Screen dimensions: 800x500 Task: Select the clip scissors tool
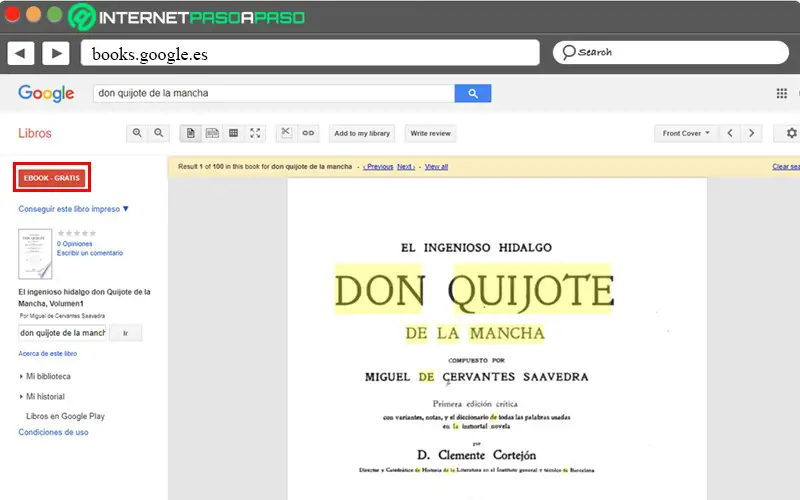(286, 133)
